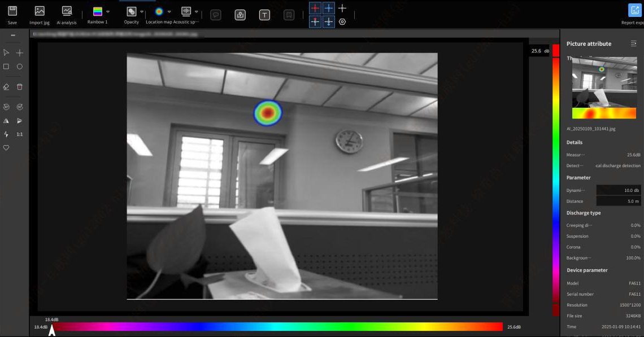Rotate image 90 degrees clockwise

pyautogui.click(x=19, y=107)
